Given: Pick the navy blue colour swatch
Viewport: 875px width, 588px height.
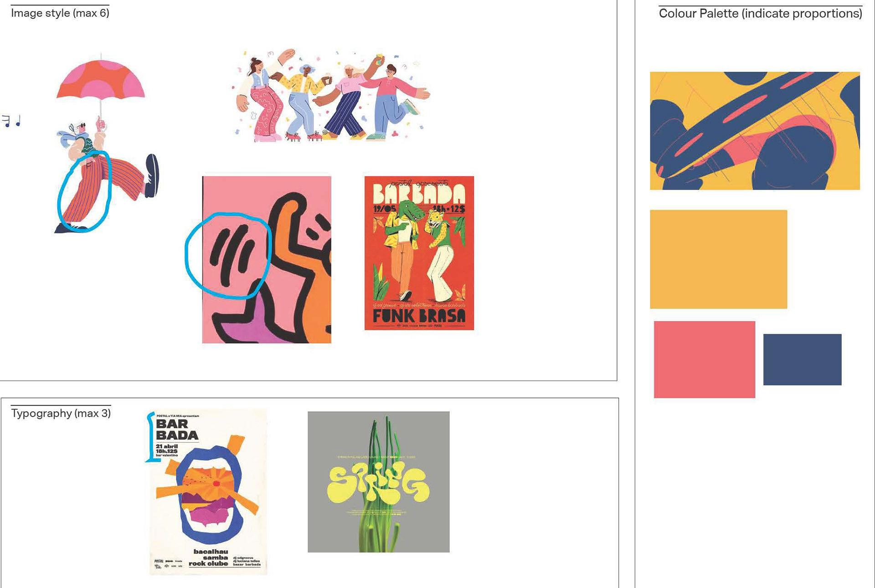Looking at the screenshot, I should click(802, 359).
